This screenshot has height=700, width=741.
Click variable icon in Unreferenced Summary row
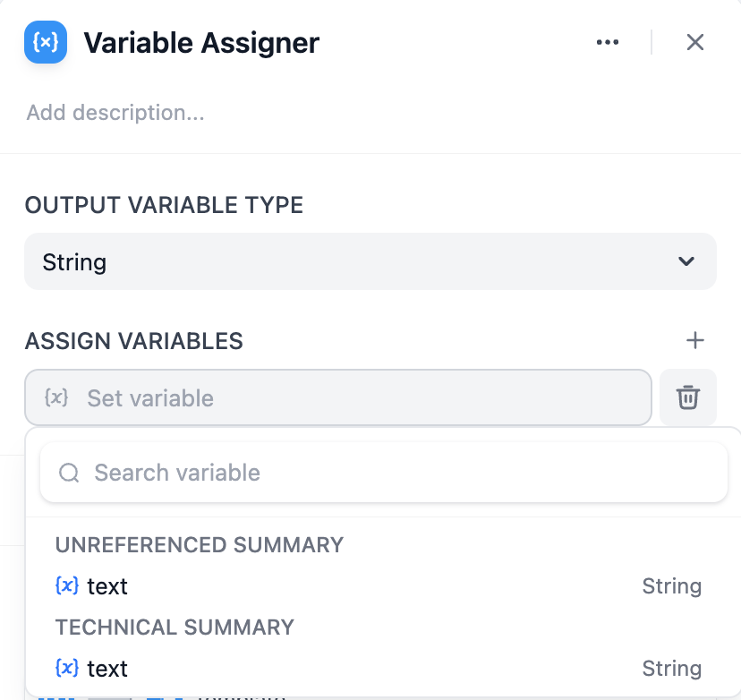tap(67, 586)
